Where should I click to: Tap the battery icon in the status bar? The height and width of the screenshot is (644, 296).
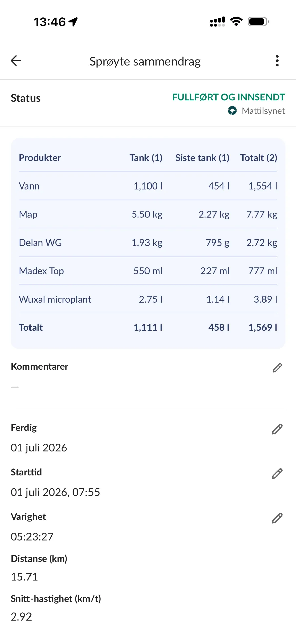(258, 22)
